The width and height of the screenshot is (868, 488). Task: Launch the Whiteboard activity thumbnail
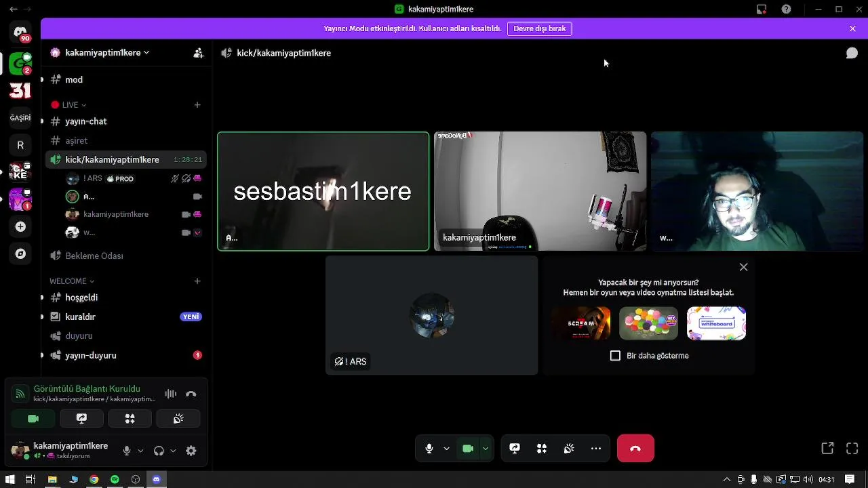coord(716,323)
